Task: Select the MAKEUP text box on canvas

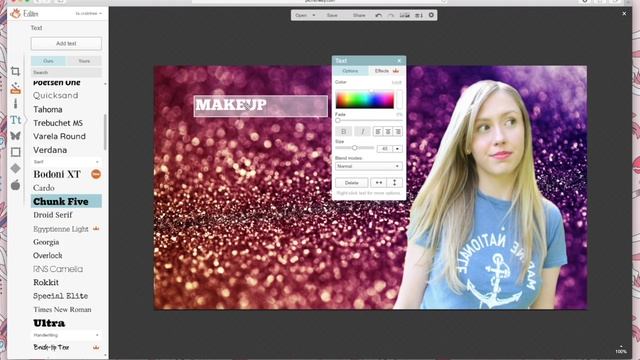Action: pos(260,106)
